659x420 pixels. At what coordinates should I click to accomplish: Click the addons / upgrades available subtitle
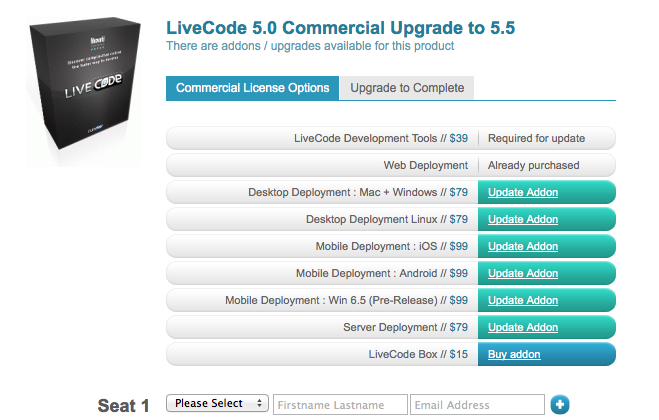point(310,46)
